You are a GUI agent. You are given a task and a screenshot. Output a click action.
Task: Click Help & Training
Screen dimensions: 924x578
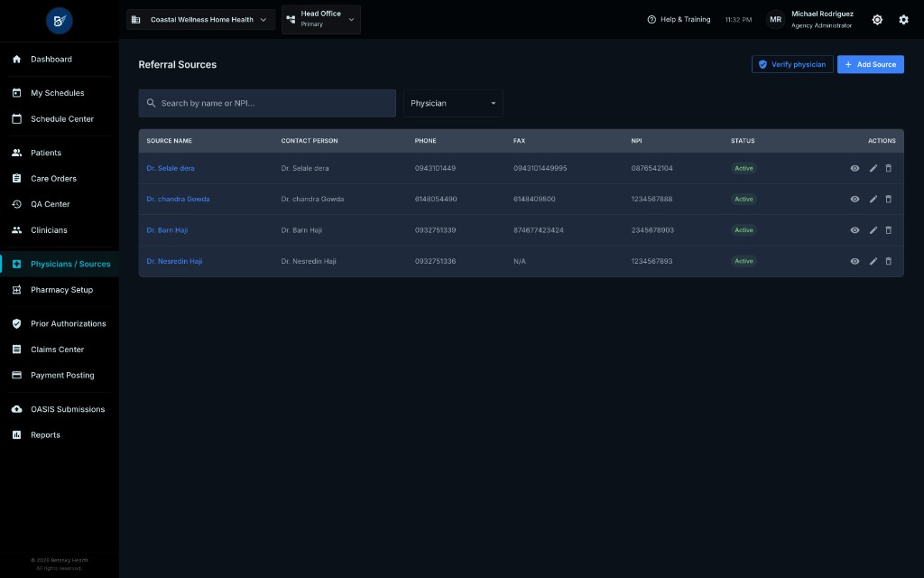point(679,20)
